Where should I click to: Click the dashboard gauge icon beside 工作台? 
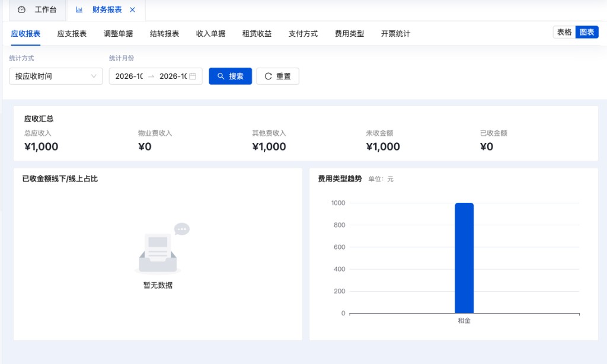click(x=22, y=9)
